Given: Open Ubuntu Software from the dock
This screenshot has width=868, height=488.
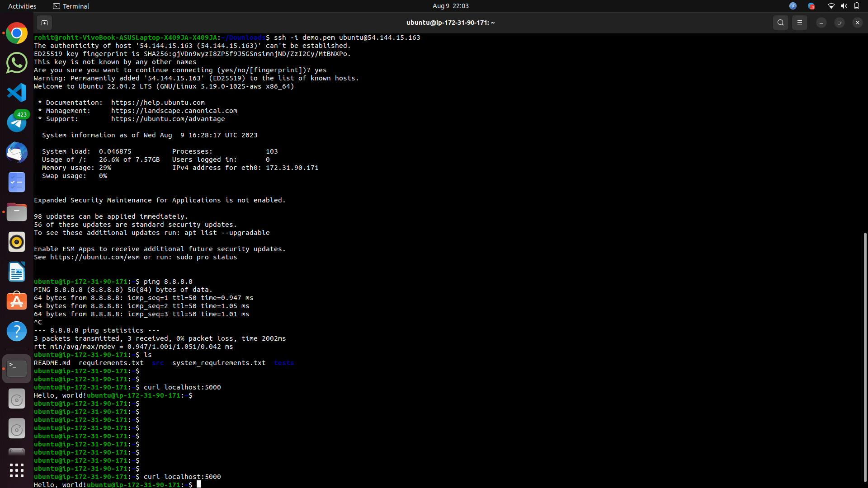Looking at the screenshot, I should click(16, 300).
